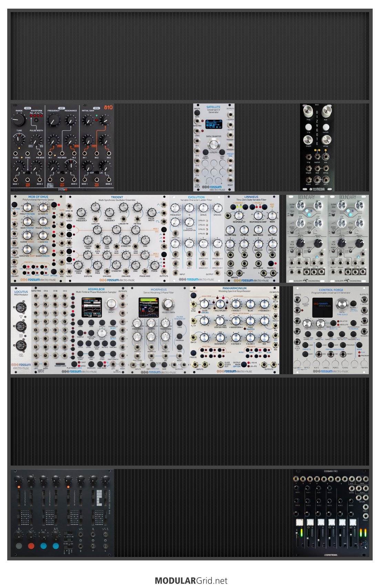Click the MORPH knob on the Morpheus
Viewport: 383px width, 588px height.
[x=152, y=323]
